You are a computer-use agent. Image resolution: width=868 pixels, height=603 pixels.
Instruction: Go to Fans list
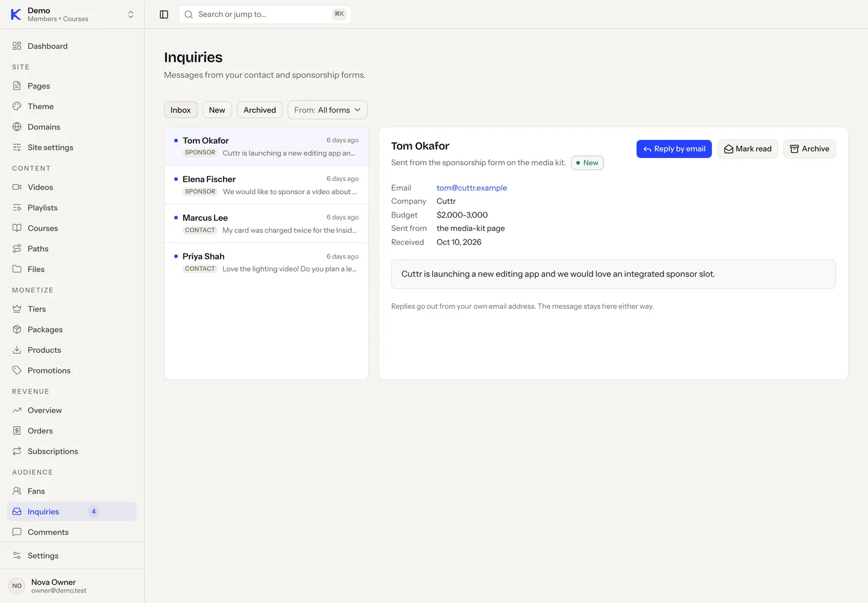tap(72, 491)
